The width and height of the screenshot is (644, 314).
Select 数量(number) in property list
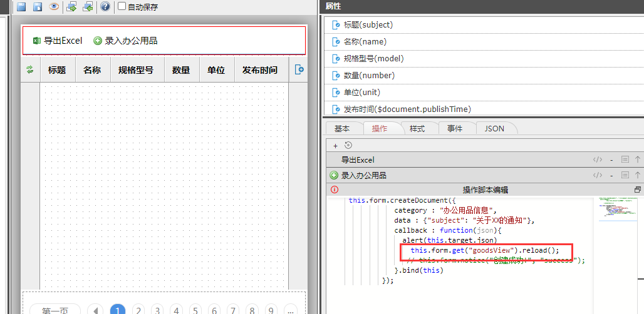pyautogui.click(x=484, y=76)
